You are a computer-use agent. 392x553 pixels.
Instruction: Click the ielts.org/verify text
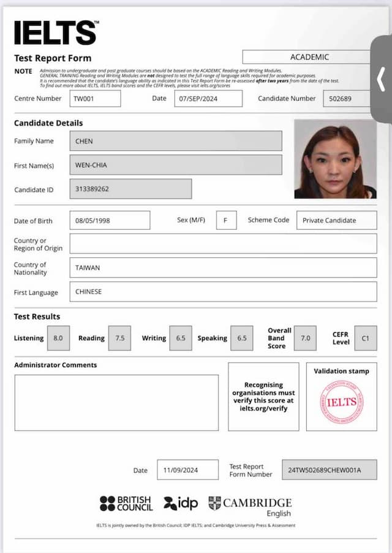tap(263, 408)
